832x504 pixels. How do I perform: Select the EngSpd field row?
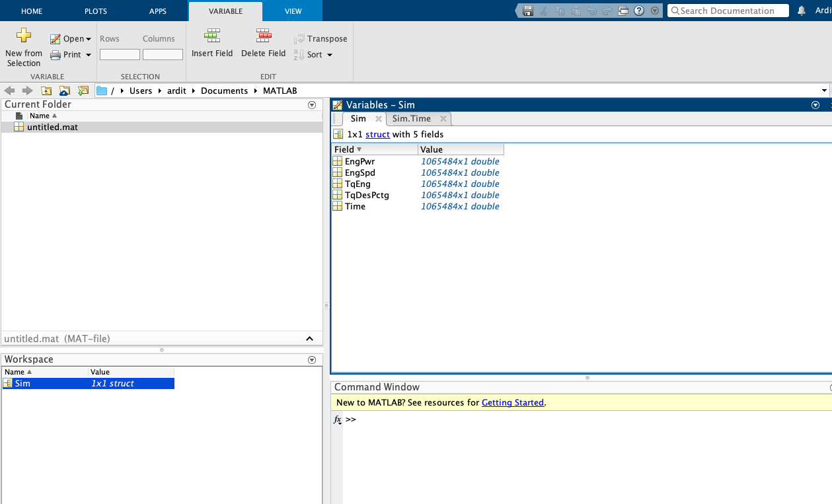pos(360,173)
